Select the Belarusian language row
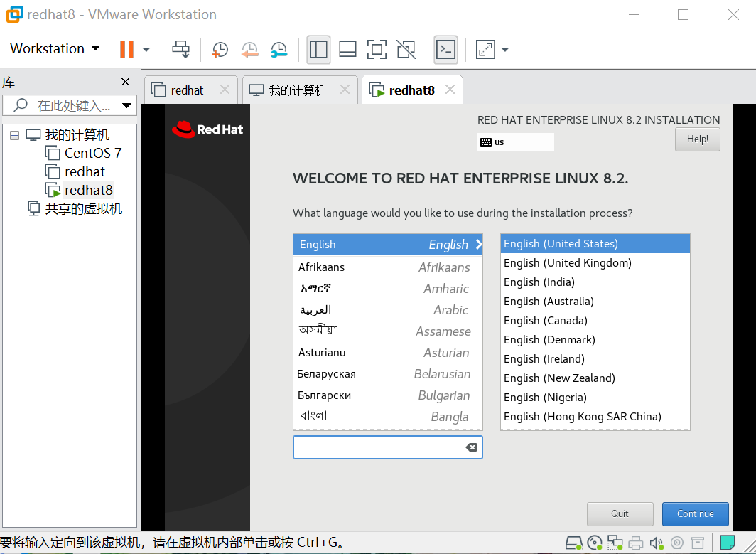 pos(388,374)
